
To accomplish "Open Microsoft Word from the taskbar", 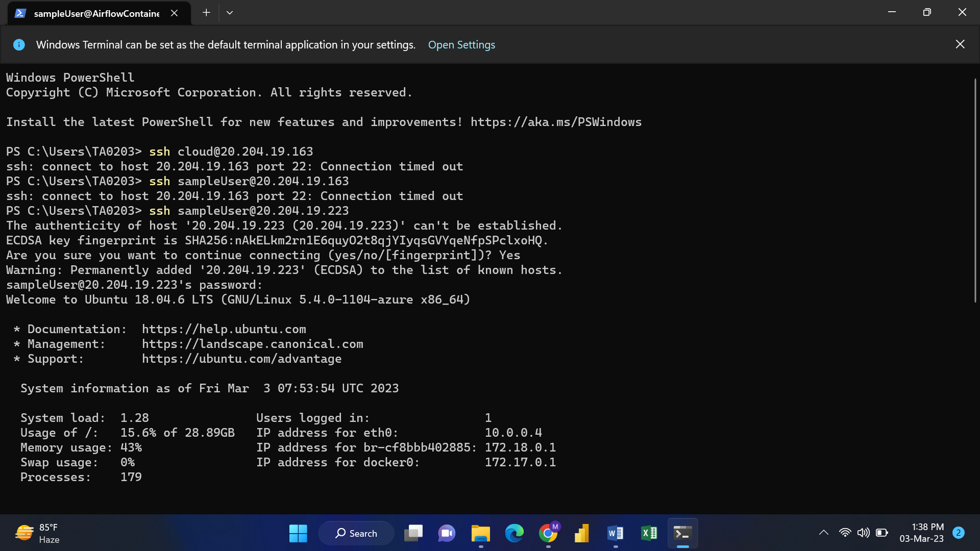I will pos(616,534).
